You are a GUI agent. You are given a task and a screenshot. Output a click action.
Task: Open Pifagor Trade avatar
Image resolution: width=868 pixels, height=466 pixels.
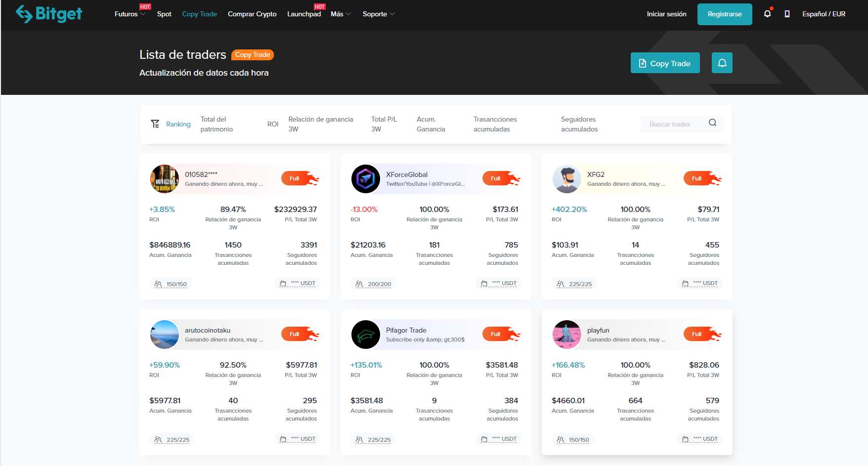[x=366, y=335]
